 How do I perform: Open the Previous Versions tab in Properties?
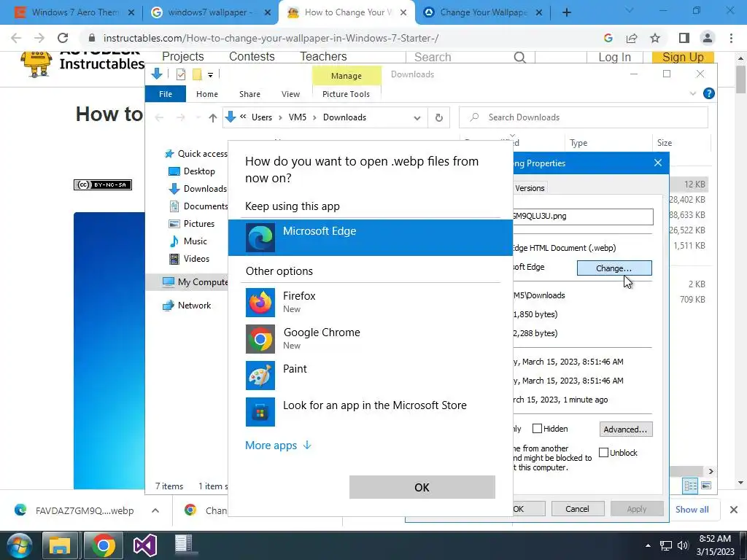[530, 187]
